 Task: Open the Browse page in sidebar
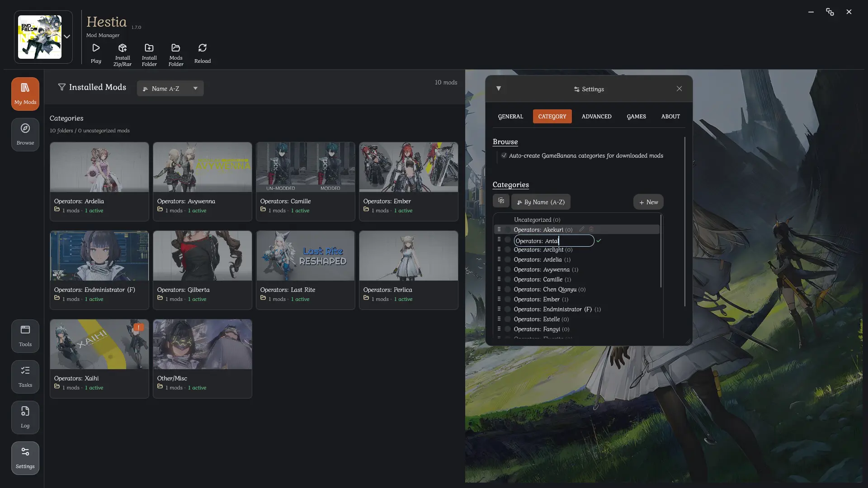tap(25, 135)
